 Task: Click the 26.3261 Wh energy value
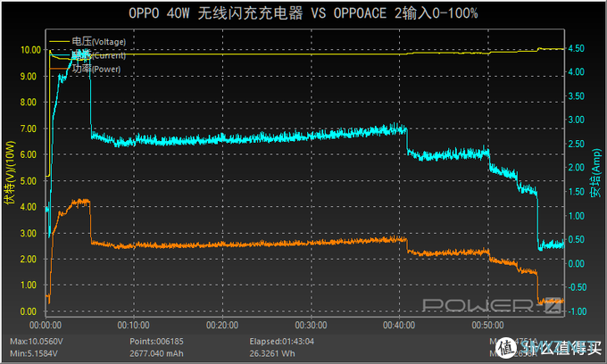272,353
